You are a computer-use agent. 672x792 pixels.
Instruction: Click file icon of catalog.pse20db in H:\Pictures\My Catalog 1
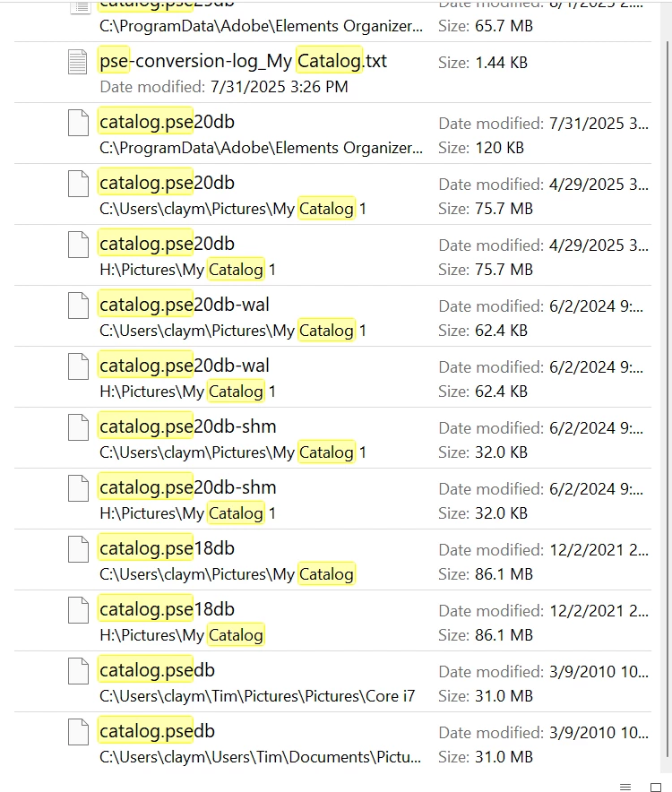tap(78, 245)
